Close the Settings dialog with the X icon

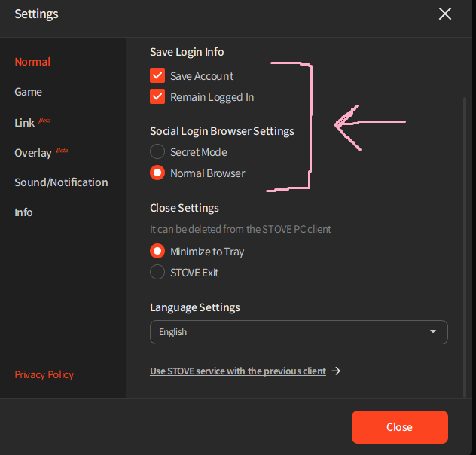point(444,14)
